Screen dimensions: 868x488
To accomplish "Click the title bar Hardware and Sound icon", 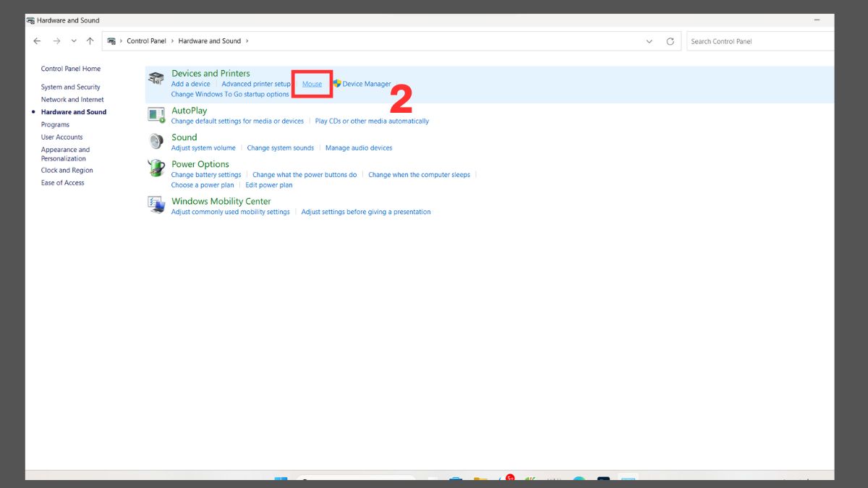I will point(30,20).
